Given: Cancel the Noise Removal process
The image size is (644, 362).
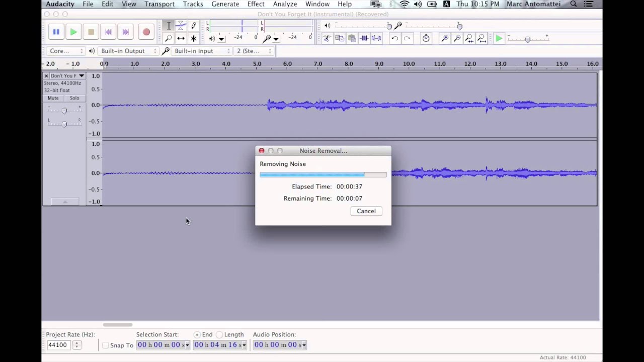Looking at the screenshot, I should point(366,211).
